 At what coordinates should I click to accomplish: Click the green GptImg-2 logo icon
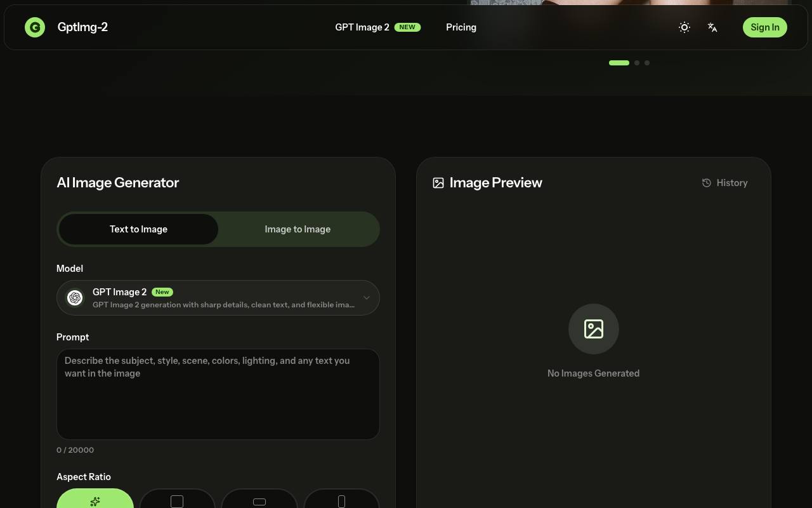point(35,27)
